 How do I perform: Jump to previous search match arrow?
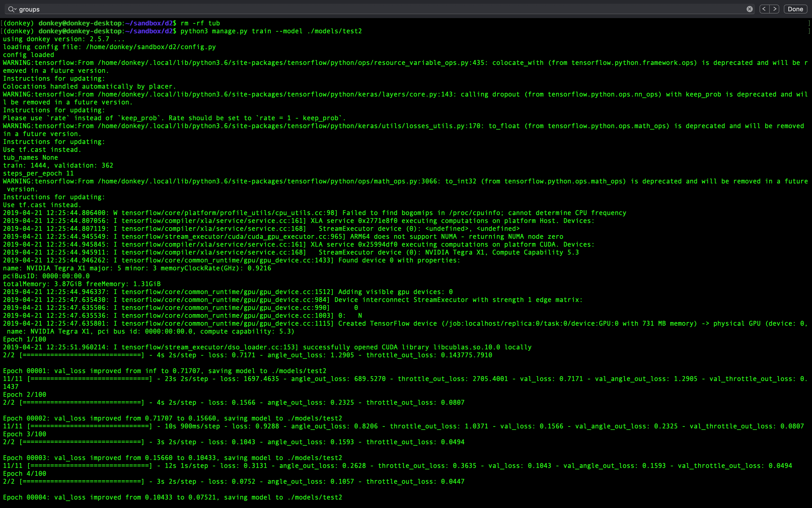[764, 9]
